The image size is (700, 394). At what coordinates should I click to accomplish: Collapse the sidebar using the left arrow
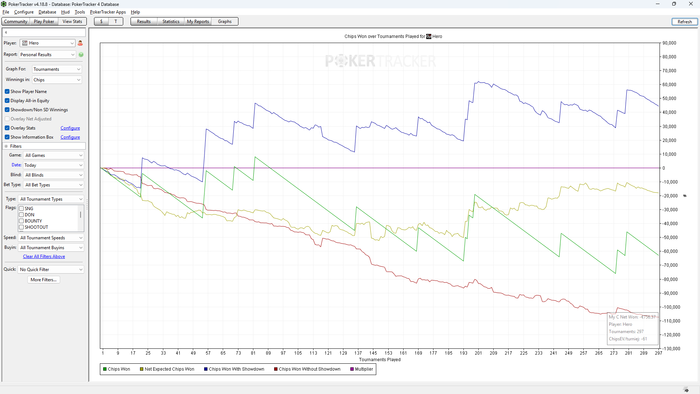click(x=6, y=33)
